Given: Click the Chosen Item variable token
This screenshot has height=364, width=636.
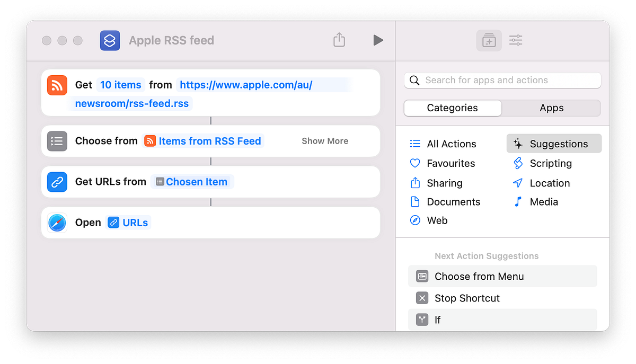Looking at the screenshot, I should pyautogui.click(x=192, y=182).
